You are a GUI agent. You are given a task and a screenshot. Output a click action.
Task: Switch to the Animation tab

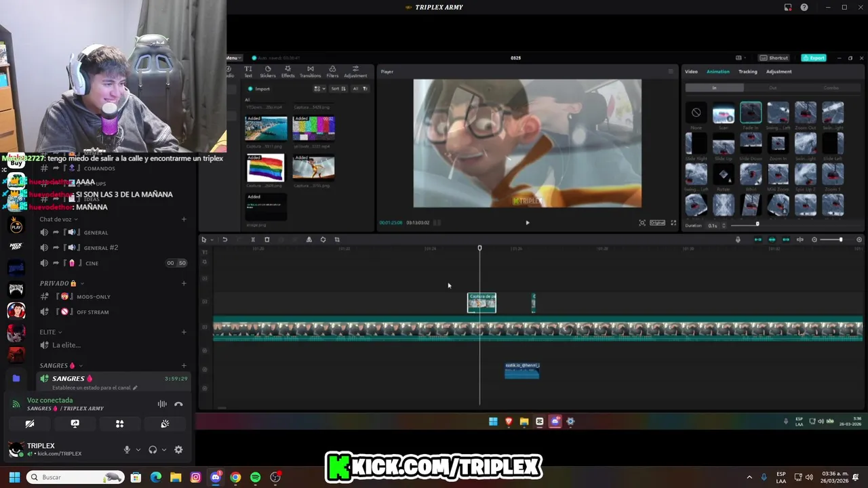pyautogui.click(x=718, y=71)
